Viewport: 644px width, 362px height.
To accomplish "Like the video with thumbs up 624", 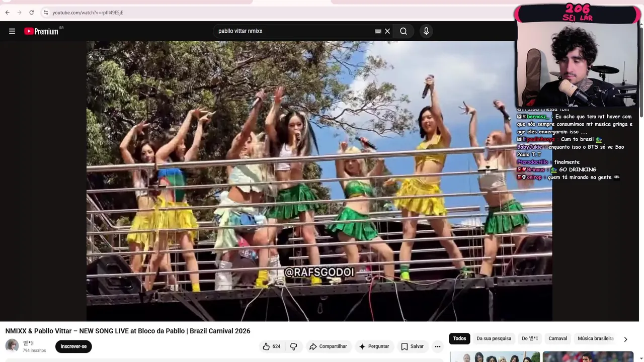I will 272,346.
